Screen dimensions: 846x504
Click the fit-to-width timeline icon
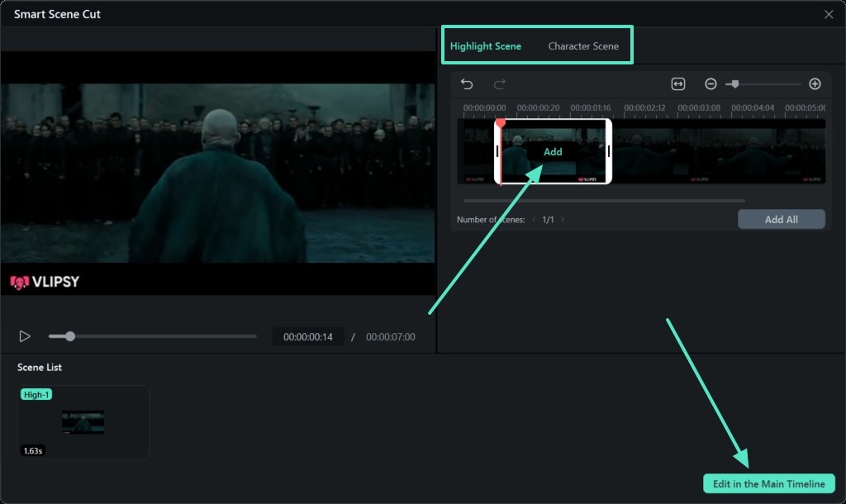coord(677,83)
